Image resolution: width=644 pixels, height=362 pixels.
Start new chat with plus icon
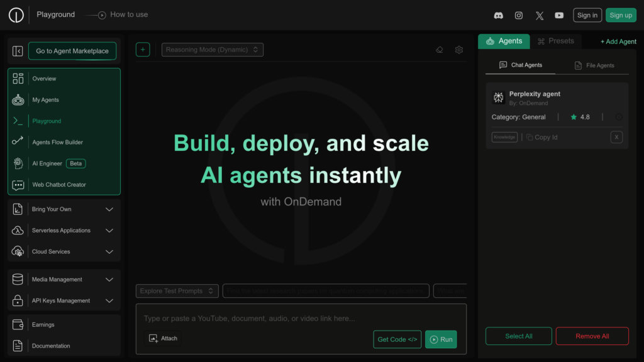pos(143,50)
